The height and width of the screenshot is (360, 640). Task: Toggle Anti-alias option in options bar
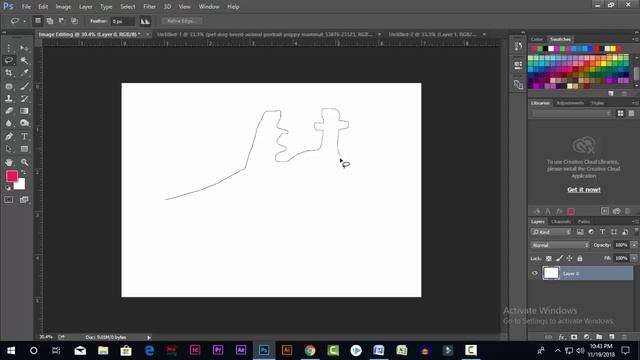[145, 21]
